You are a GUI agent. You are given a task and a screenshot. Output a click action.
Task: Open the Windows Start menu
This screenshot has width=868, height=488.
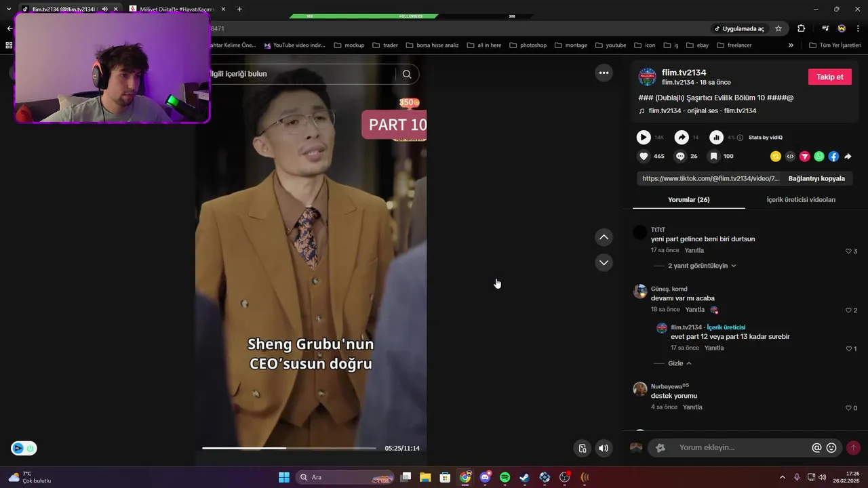(x=284, y=477)
